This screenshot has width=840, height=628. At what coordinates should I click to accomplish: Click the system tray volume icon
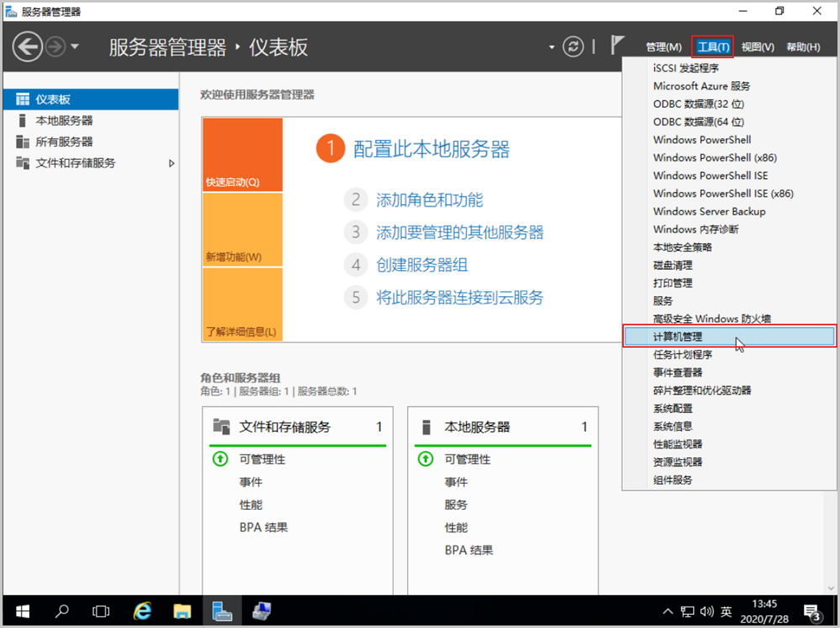[x=706, y=611]
